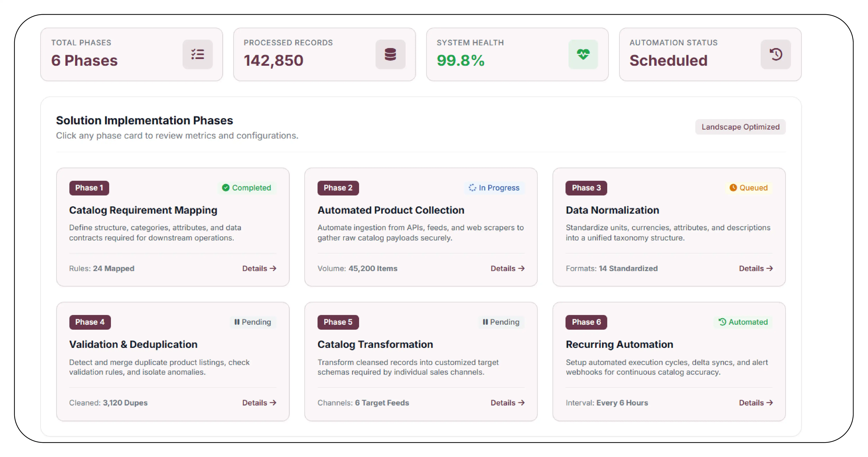Click the green Completed check icon
The image size is (868, 457).
[226, 188]
